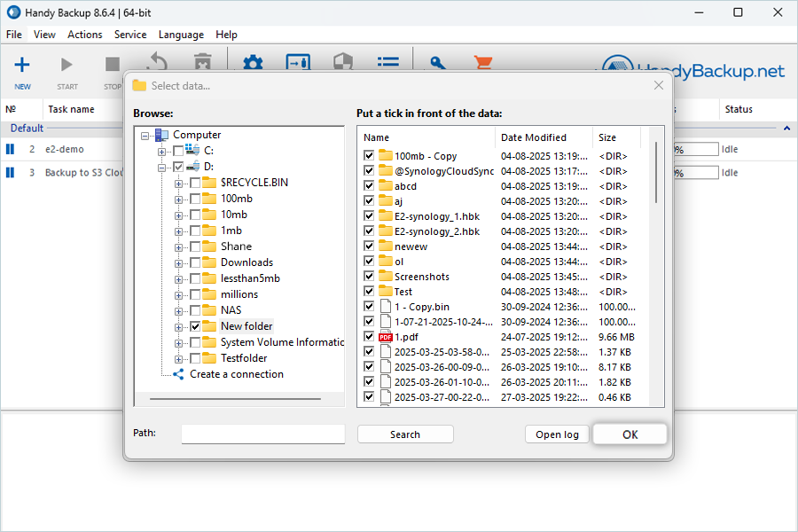Click the e2-demo task progress bar
Screen dimensions: 798x532
point(696,149)
